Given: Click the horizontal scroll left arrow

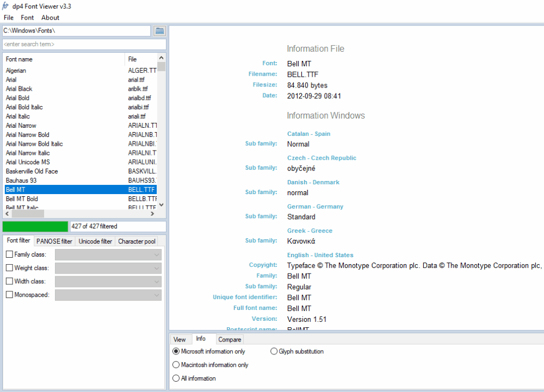Looking at the screenshot, I should click(7, 214).
